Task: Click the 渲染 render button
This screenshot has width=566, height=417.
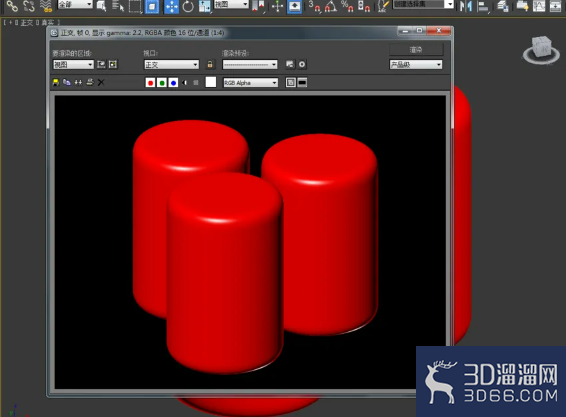Action: point(416,50)
